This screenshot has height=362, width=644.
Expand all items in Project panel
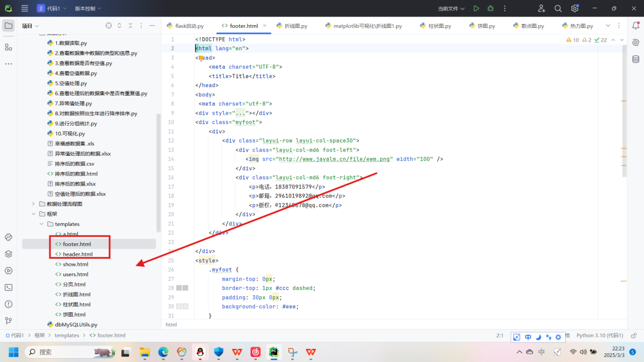[x=119, y=26]
